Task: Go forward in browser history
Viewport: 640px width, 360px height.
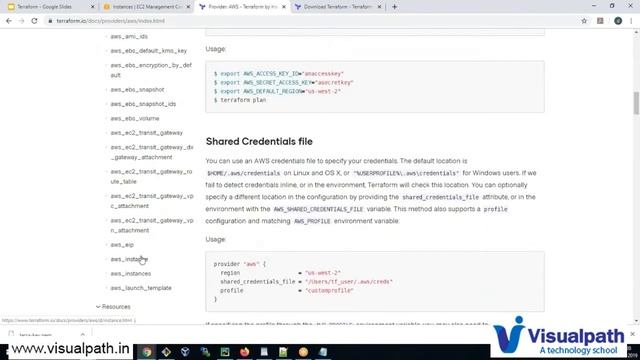Action: [x=22, y=21]
